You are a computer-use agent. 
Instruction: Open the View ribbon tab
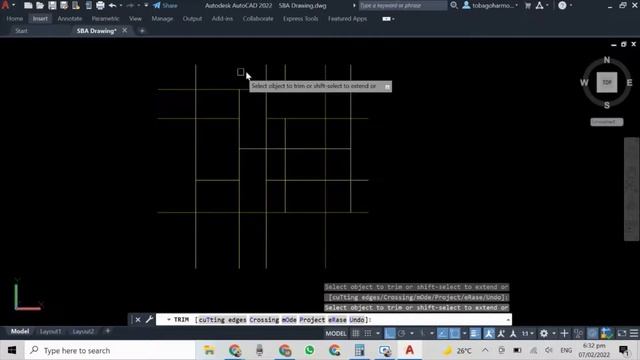(x=135, y=19)
